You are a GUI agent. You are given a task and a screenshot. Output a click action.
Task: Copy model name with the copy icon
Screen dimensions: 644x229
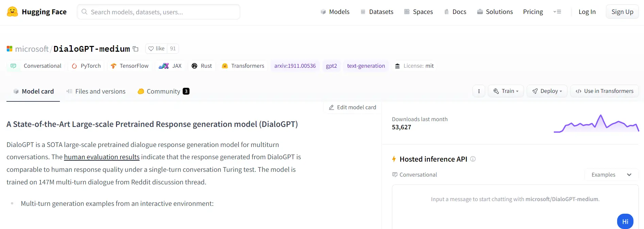pos(135,49)
